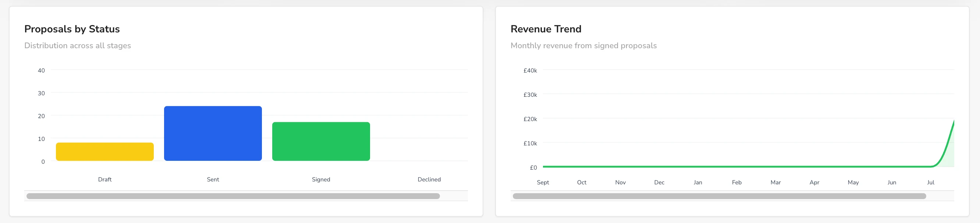Click the '20' value on proposals axis
980x223 pixels.
(x=41, y=116)
